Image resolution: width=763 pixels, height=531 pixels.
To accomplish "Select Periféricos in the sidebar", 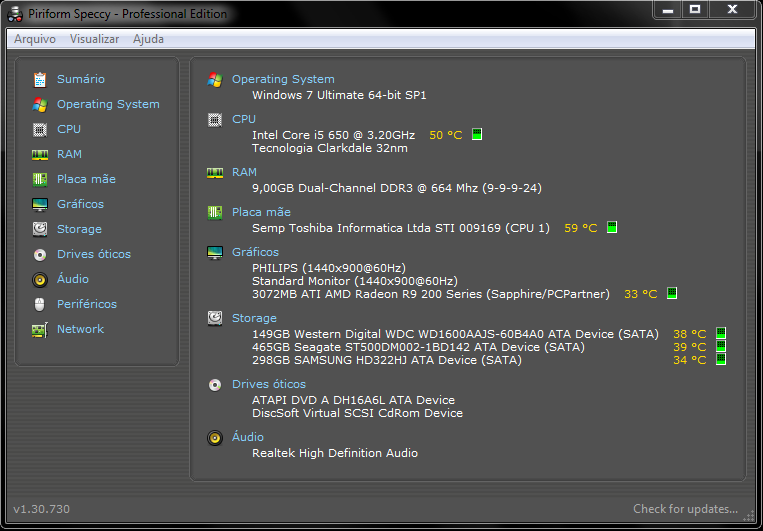I will (87, 304).
